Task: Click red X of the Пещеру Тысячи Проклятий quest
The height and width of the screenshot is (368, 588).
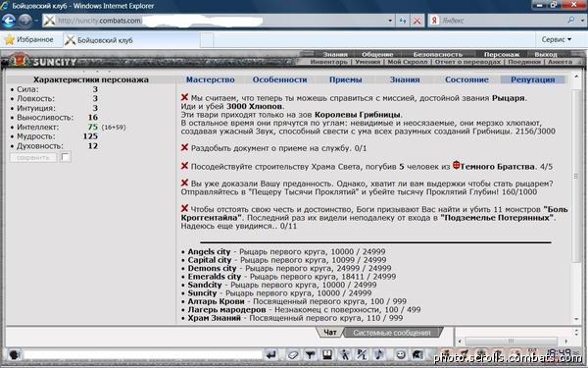Action: pyautogui.click(x=184, y=183)
